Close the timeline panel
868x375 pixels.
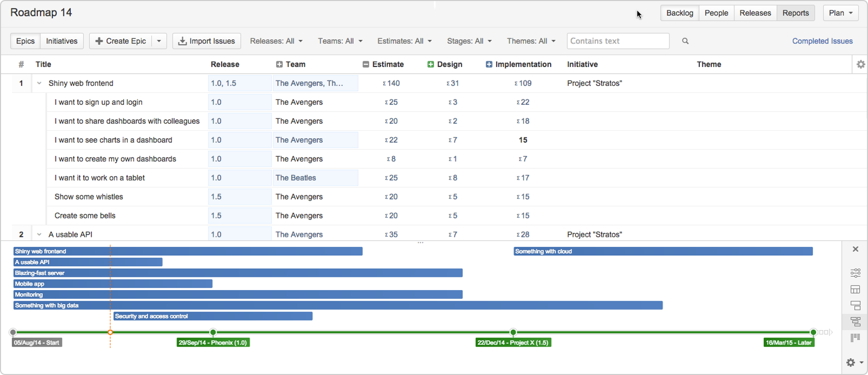[x=856, y=249]
